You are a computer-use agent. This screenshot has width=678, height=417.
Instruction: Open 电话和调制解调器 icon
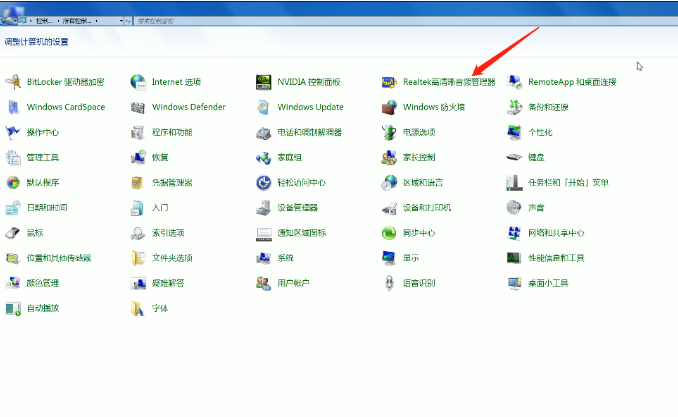click(x=264, y=132)
